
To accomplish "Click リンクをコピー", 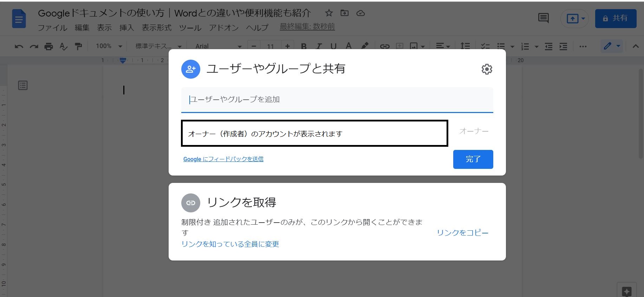I will (463, 233).
